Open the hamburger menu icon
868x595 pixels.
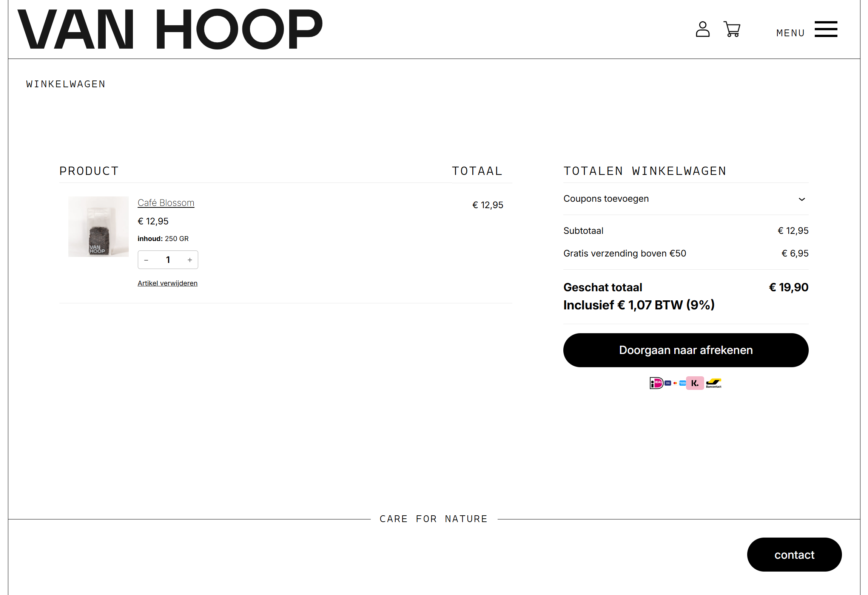[x=826, y=29]
